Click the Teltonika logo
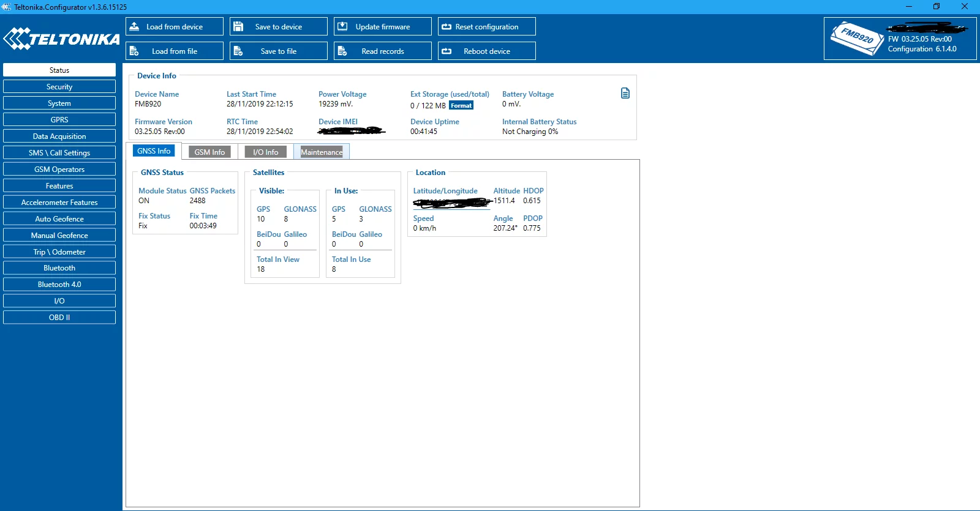Image resolution: width=980 pixels, height=511 pixels. click(x=61, y=39)
